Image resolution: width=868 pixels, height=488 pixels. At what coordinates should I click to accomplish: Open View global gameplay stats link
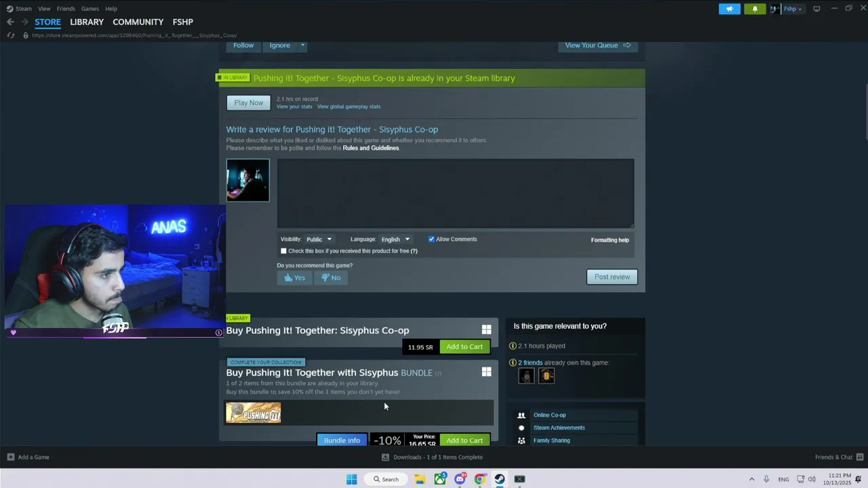click(x=349, y=106)
